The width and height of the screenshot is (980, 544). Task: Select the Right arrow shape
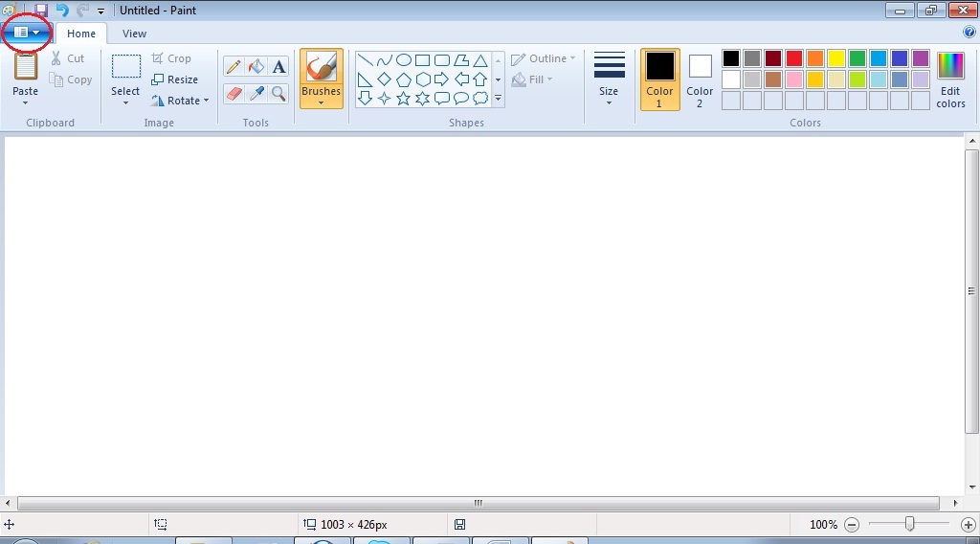coord(442,79)
